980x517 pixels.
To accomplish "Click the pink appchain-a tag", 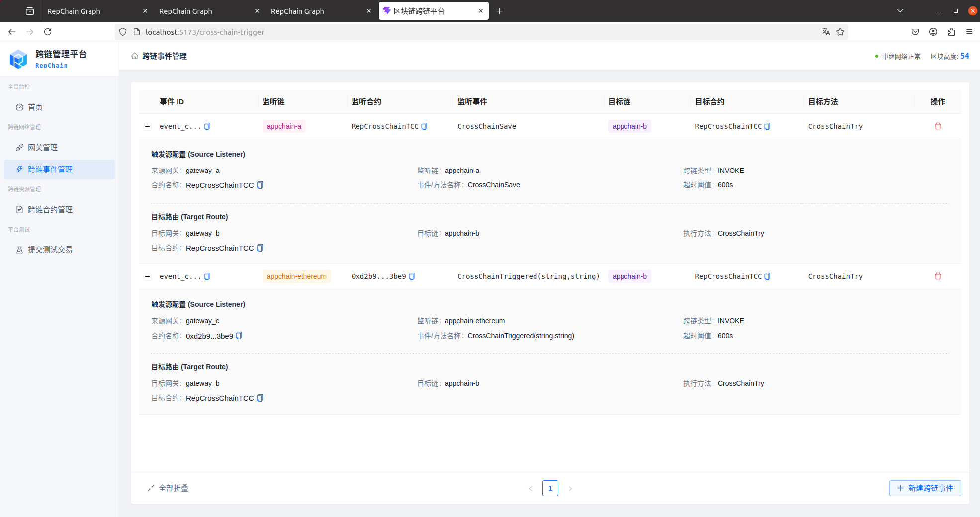I will coord(284,126).
